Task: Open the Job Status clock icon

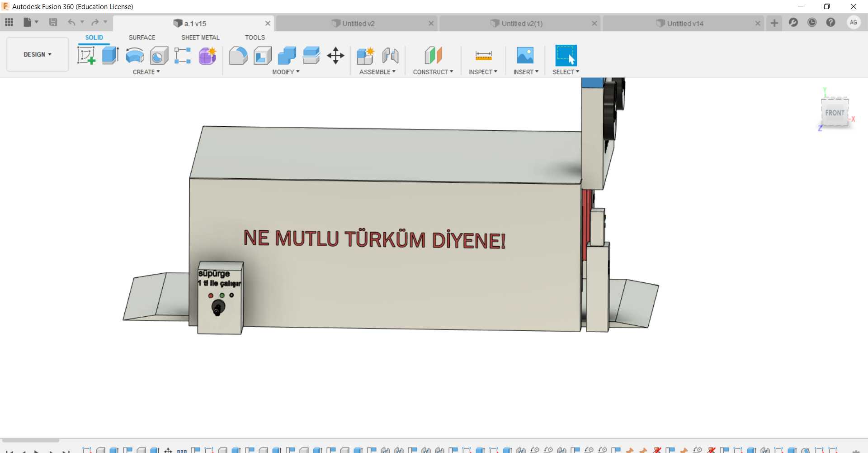Action: tap(812, 22)
